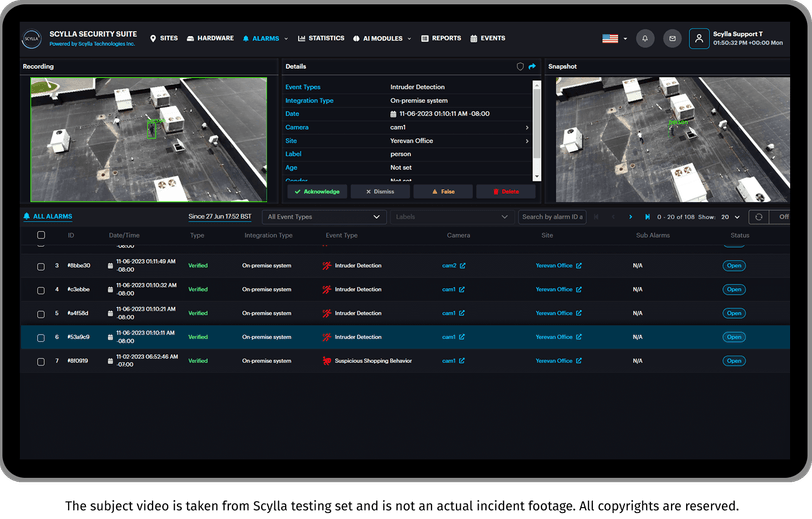Check the box for alarm #53a9c9
Image resolution: width=812 pixels, height=519 pixels.
click(x=41, y=338)
